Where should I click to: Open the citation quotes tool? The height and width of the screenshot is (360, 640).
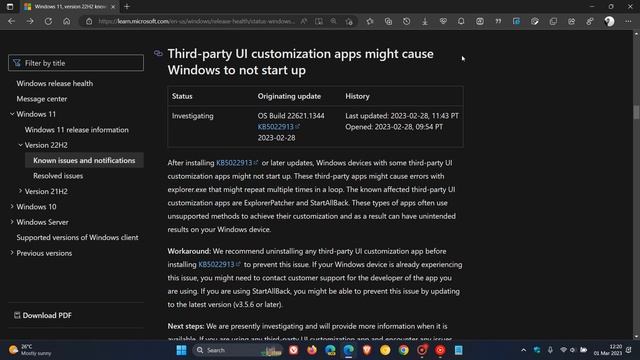(498, 21)
